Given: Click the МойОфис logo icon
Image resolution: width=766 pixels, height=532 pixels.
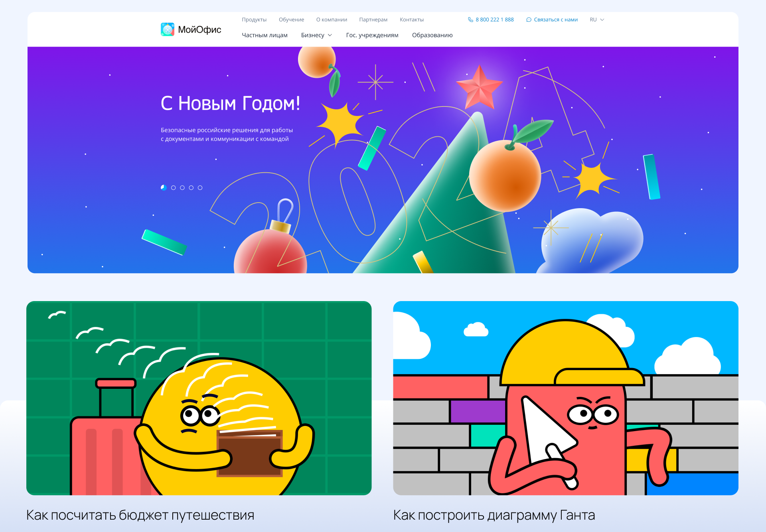Looking at the screenshot, I should [168, 30].
